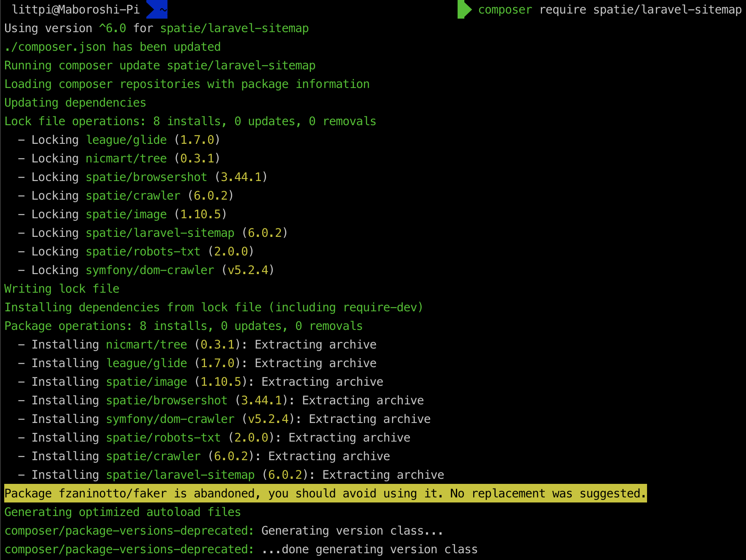Click 'Locking spatie/image (1.10.5)' row
The image size is (746, 560).
click(122, 214)
